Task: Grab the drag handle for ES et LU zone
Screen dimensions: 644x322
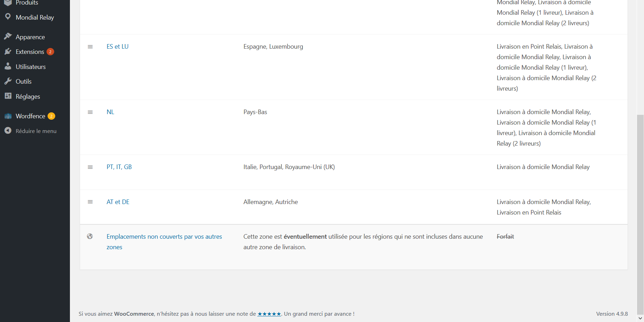Action: point(90,47)
